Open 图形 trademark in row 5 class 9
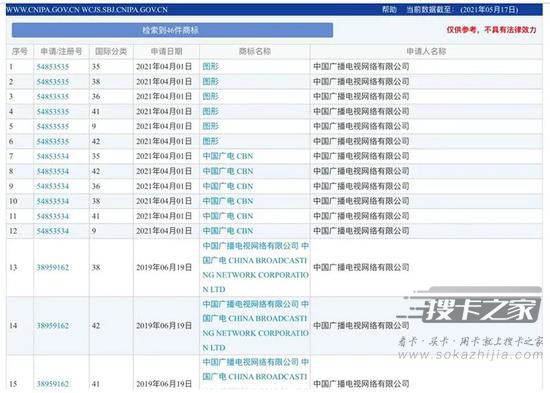550x393 pixels. pos(210,126)
